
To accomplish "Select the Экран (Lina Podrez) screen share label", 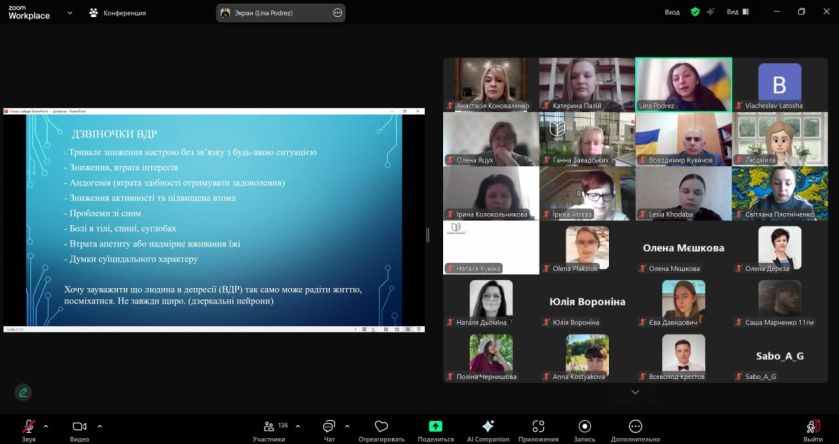I will click(264, 13).
